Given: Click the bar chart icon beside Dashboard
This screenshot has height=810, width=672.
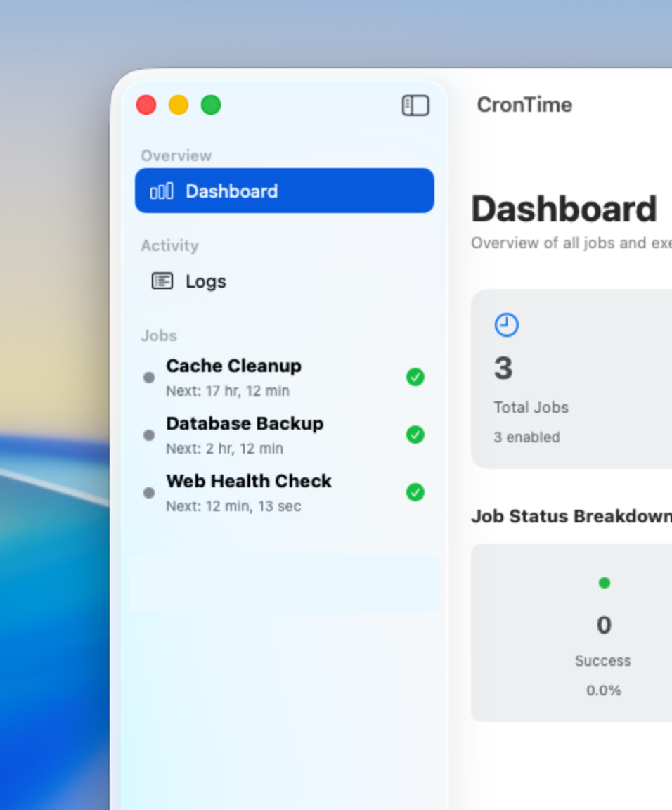Looking at the screenshot, I should (162, 191).
